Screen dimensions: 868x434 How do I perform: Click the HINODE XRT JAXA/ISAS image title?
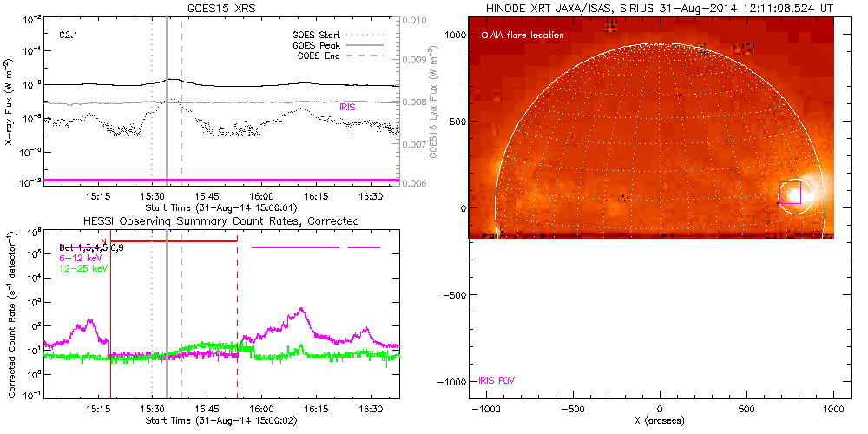pos(660,7)
